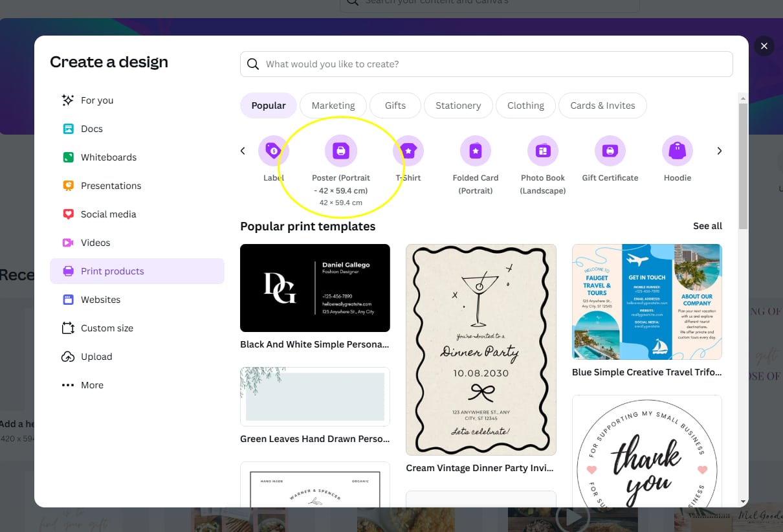Screen dimensions: 783x532
Task: Open the Daniel Gallego business card template
Action: coord(315,288)
